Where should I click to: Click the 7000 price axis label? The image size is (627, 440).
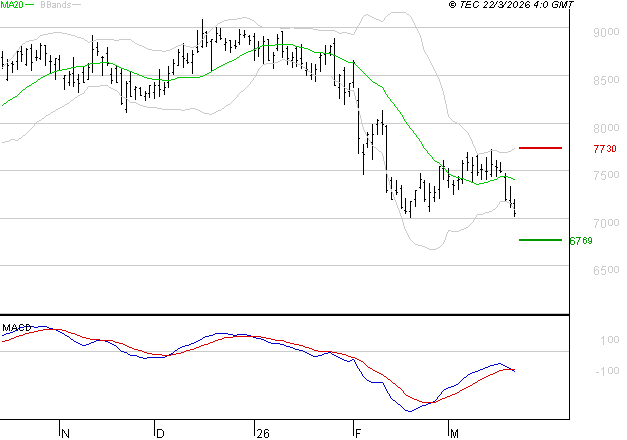tap(606, 223)
